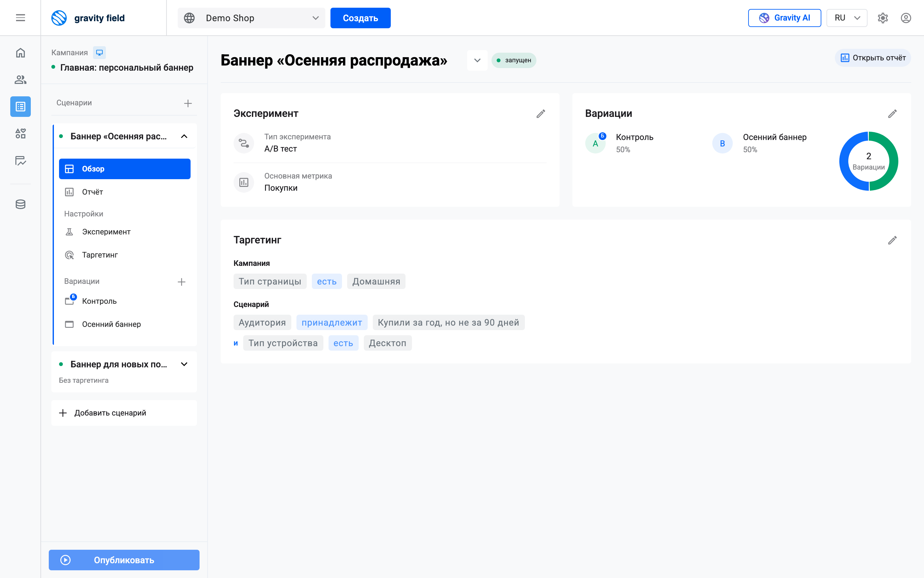This screenshot has width=924, height=578.
Task: Click the Контроль variation name in card
Action: click(x=635, y=137)
